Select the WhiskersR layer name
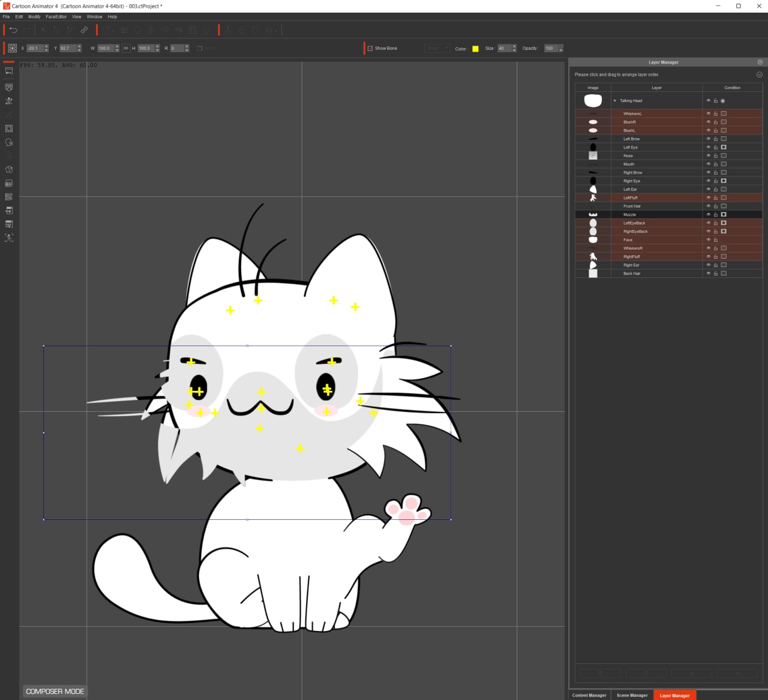Screen dimensions: 768x700 632,248
